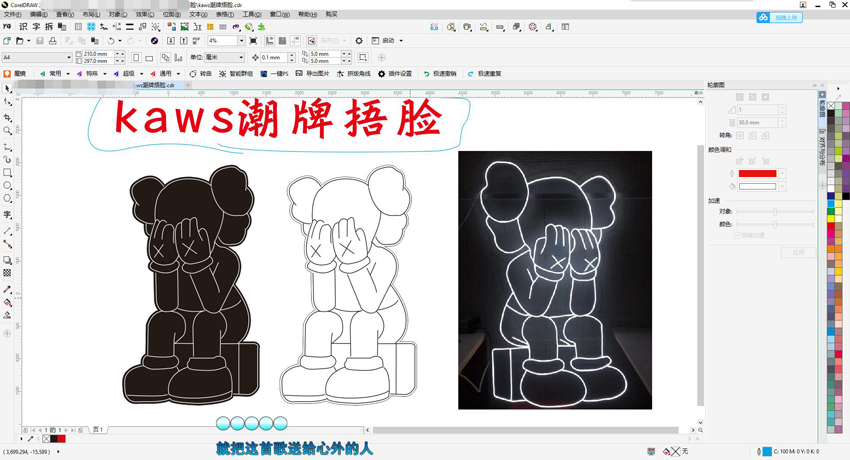Click the Print icon in toolbar
Screen dimensions: 850x460
click(53, 41)
